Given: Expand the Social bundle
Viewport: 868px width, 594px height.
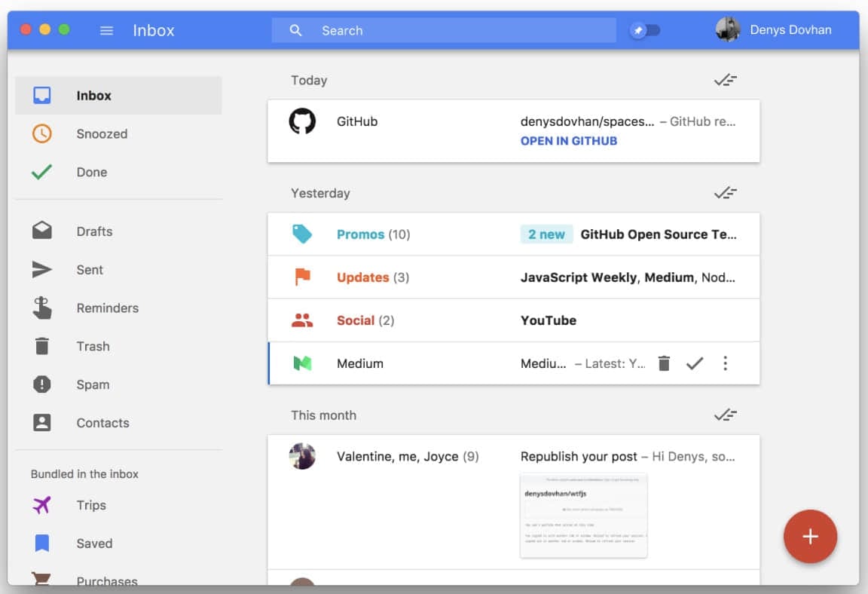Looking at the screenshot, I should pos(513,320).
